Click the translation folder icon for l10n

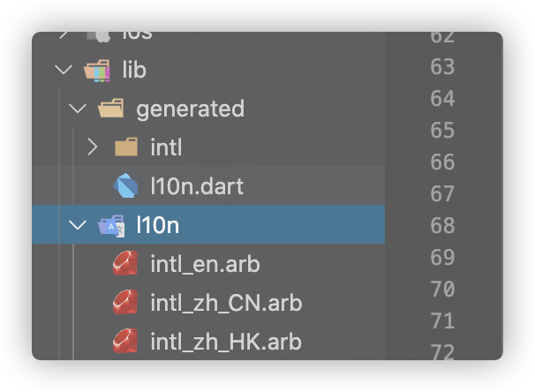point(111,225)
